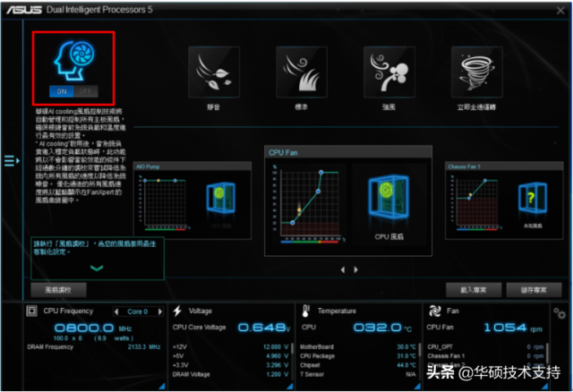Click the CPU_OPT fan row
The height and width of the screenshot is (392, 573).
pos(485,346)
